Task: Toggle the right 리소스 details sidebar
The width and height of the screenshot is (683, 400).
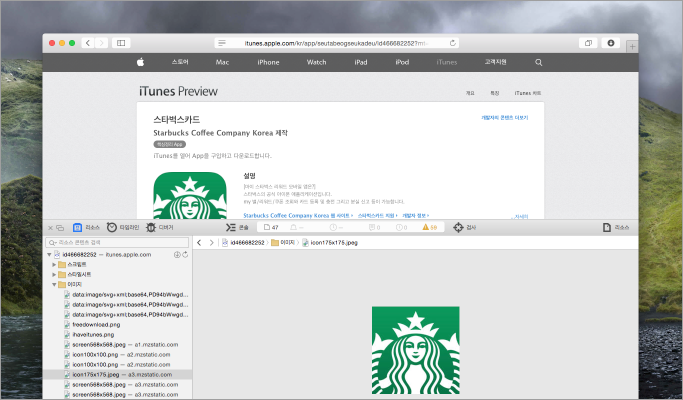Action: tap(615, 227)
